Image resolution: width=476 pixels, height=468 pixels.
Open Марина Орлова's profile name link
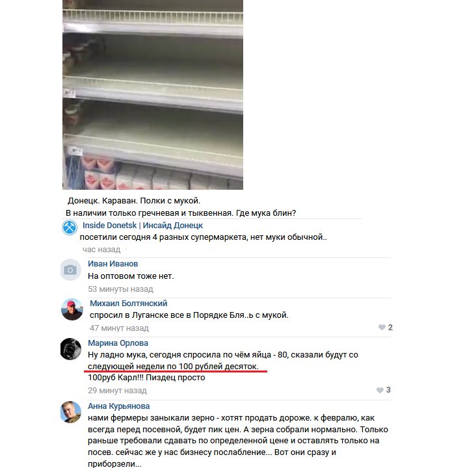click(118, 343)
